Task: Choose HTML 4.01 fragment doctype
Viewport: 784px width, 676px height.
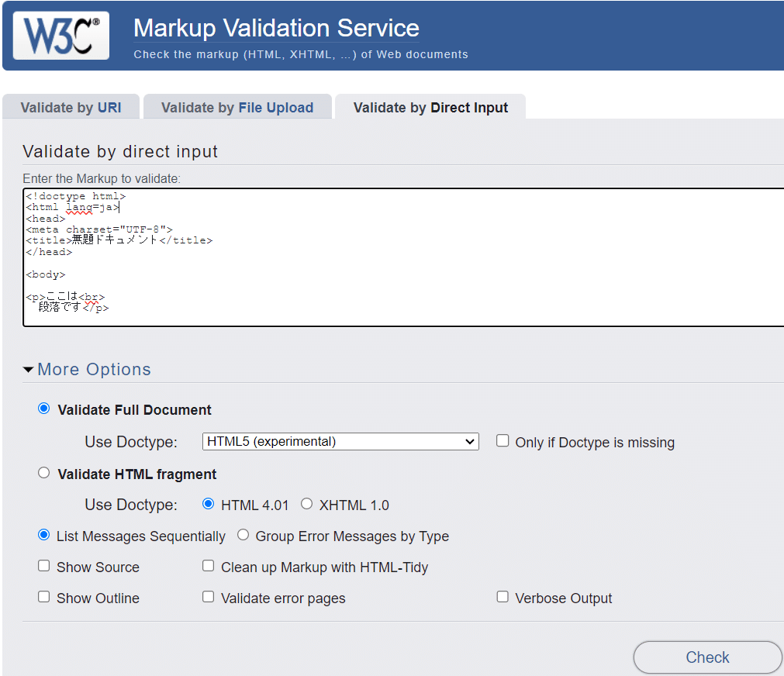Action: tap(209, 503)
